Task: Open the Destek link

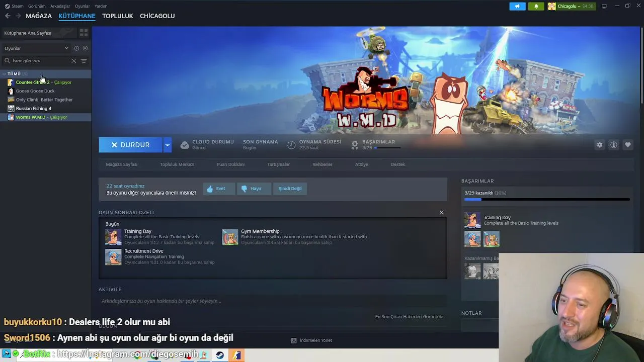Action: point(398,164)
